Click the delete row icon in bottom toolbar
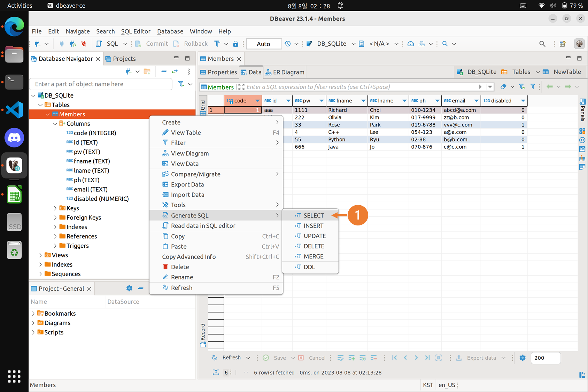Image resolution: width=588 pixels, height=392 pixels. tap(374, 358)
